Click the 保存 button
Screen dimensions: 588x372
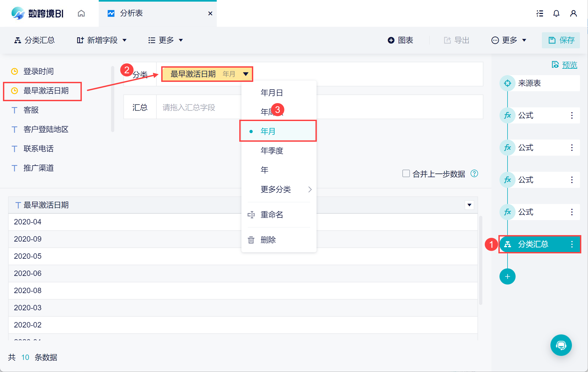[x=561, y=40]
